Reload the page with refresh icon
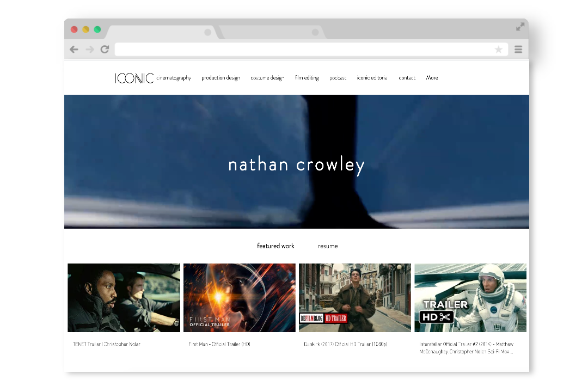 [105, 50]
